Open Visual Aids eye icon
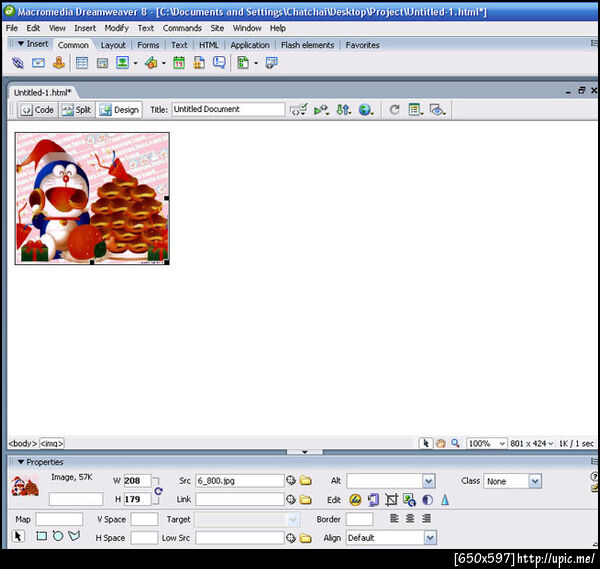The width and height of the screenshot is (600, 569). [x=437, y=110]
